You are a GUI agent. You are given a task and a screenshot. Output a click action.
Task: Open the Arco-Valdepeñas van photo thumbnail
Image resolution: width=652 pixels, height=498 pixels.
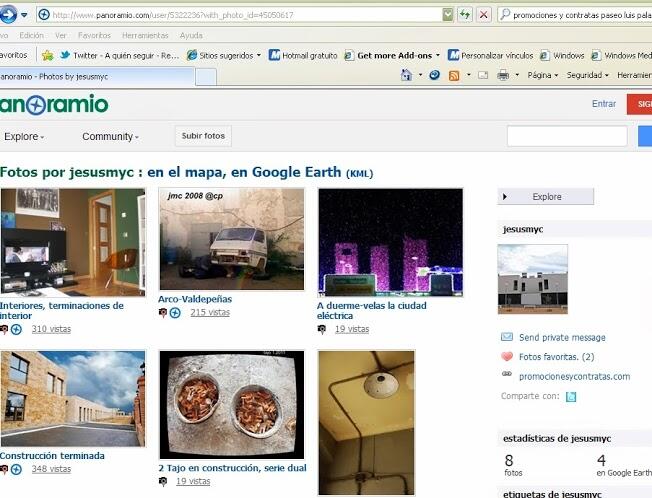point(232,239)
